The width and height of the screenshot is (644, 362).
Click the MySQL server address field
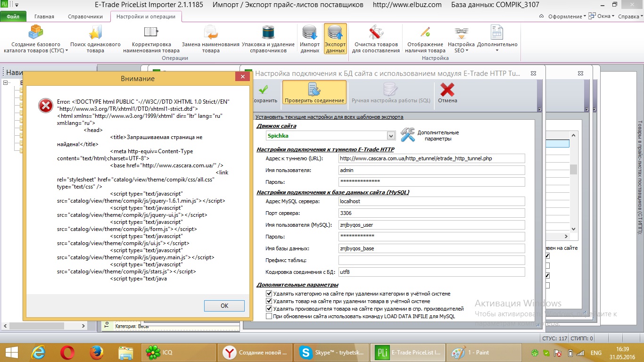(x=431, y=201)
